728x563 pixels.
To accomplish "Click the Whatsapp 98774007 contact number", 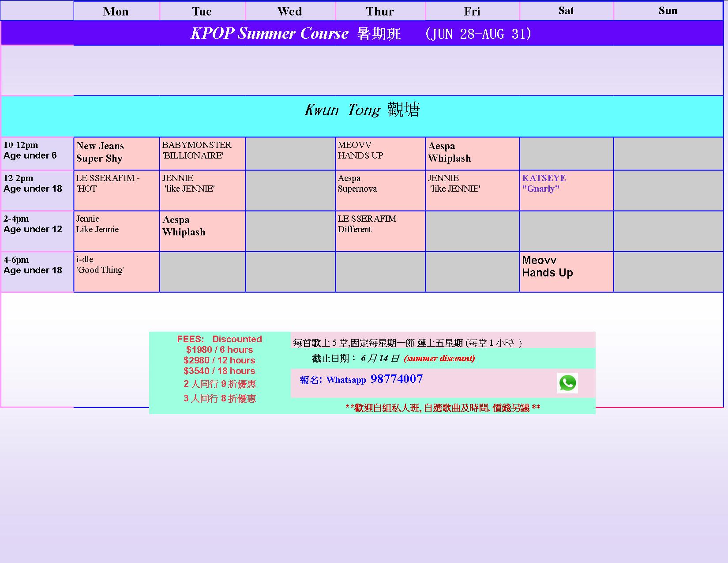I will pyautogui.click(x=374, y=379).
